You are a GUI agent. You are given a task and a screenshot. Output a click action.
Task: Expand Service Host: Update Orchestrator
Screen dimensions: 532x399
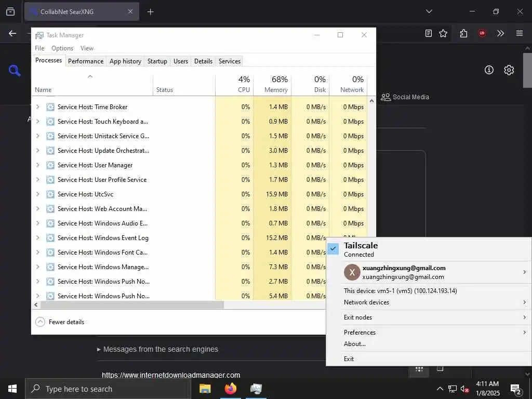tap(37, 151)
